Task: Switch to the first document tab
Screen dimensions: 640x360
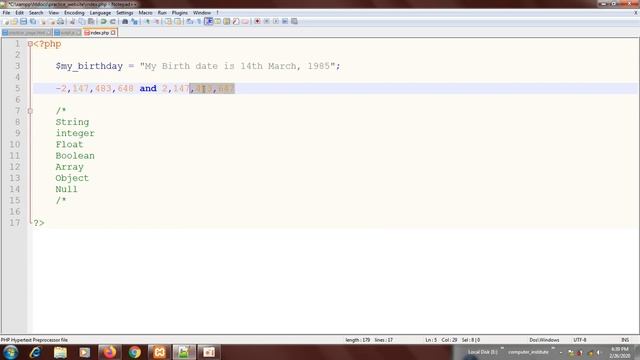Action: tap(27, 32)
